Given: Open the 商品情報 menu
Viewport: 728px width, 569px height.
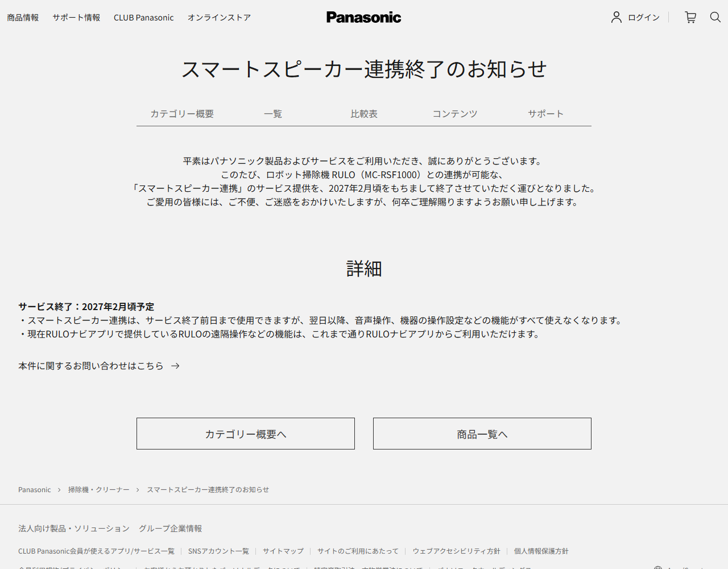Looking at the screenshot, I should click(23, 18).
